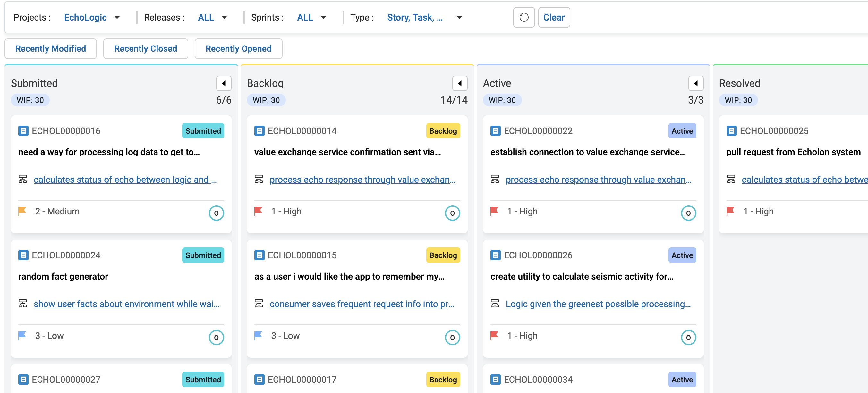Click orange Medium priority flag on ECHOL00000016
The height and width of the screenshot is (393, 868).
pyautogui.click(x=22, y=211)
